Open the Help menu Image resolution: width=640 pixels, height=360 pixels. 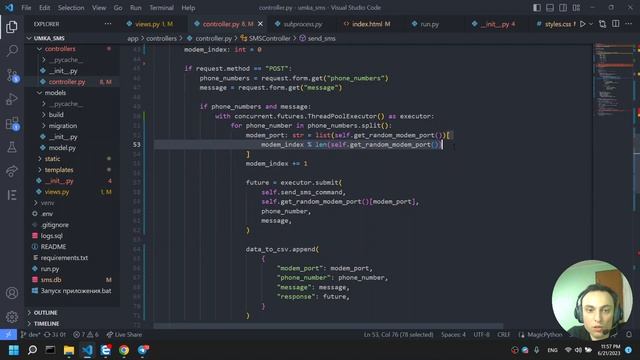[188, 8]
